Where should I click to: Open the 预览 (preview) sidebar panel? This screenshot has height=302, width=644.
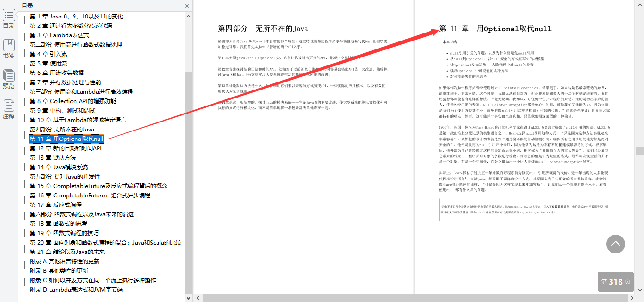[x=8, y=79]
